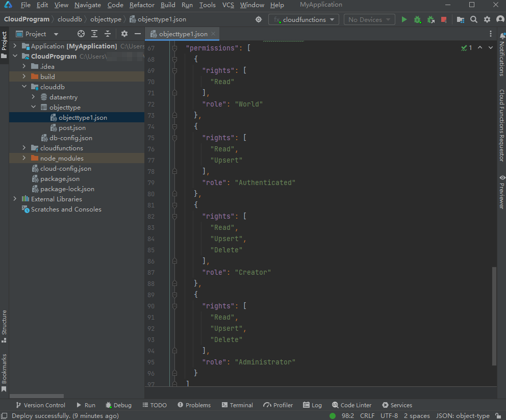Viewport: 506px width, 420px height.
Task: Open the Problems tool window
Action: click(194, 405)
